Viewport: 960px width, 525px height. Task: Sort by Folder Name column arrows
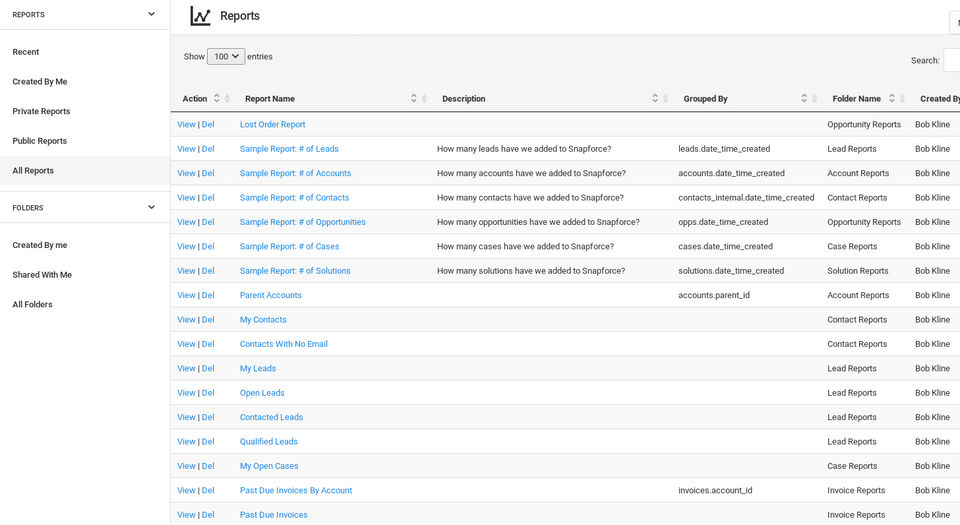pyautogui.click(x=892, y=98)
